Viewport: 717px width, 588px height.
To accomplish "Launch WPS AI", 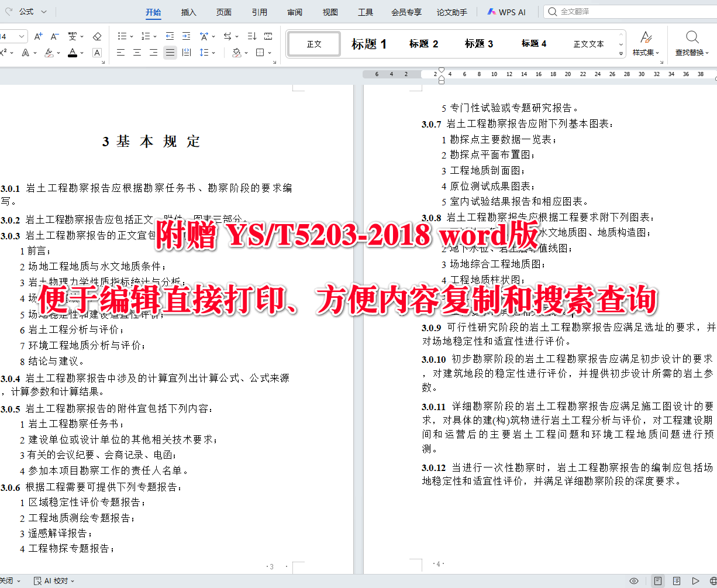I will point(506,12).
